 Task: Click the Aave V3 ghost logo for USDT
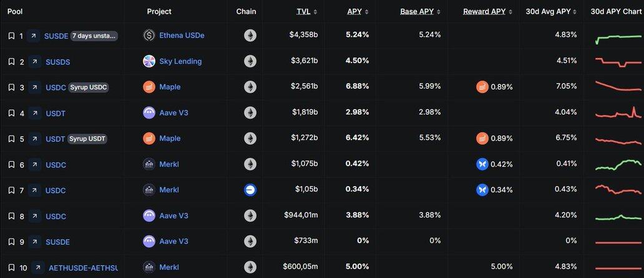click(x=149, y=112)
